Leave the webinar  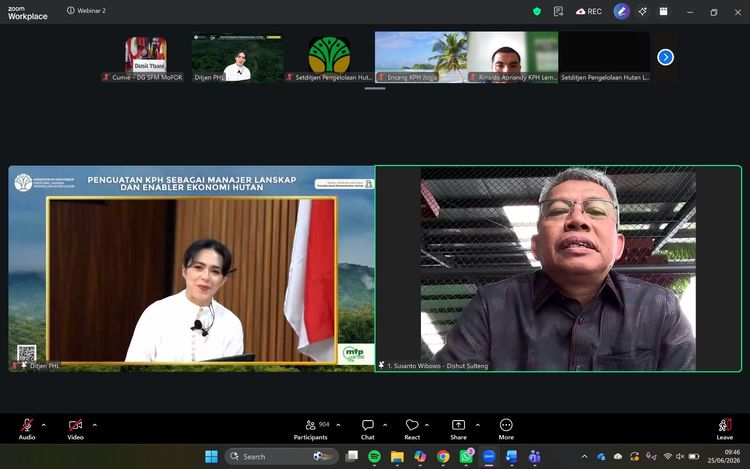click(725, 429)
